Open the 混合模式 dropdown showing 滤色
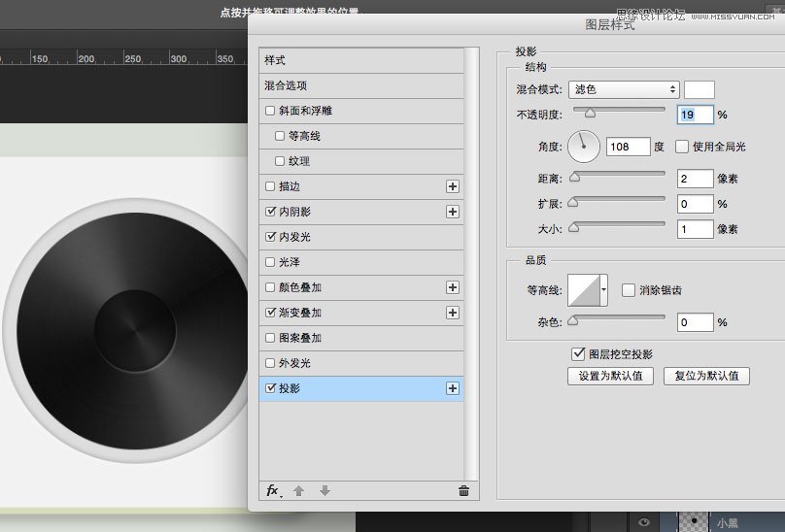 (624, 89)
